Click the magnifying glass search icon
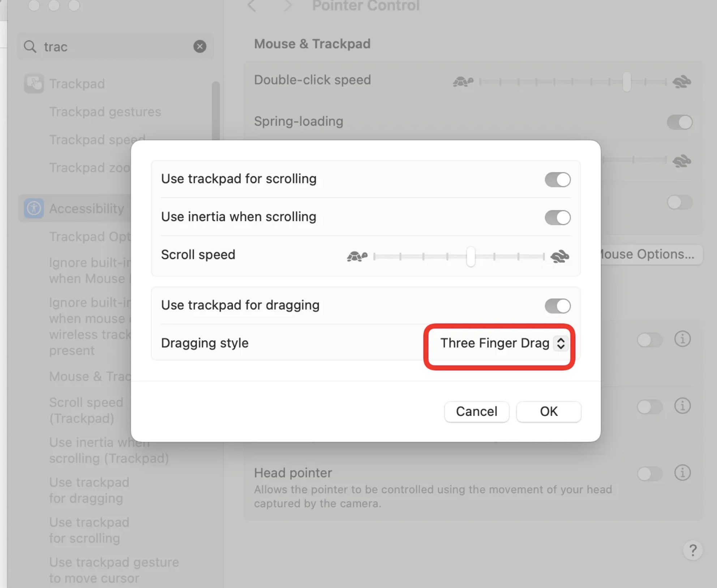Viewport: 717px width, 588px height. 30,47
